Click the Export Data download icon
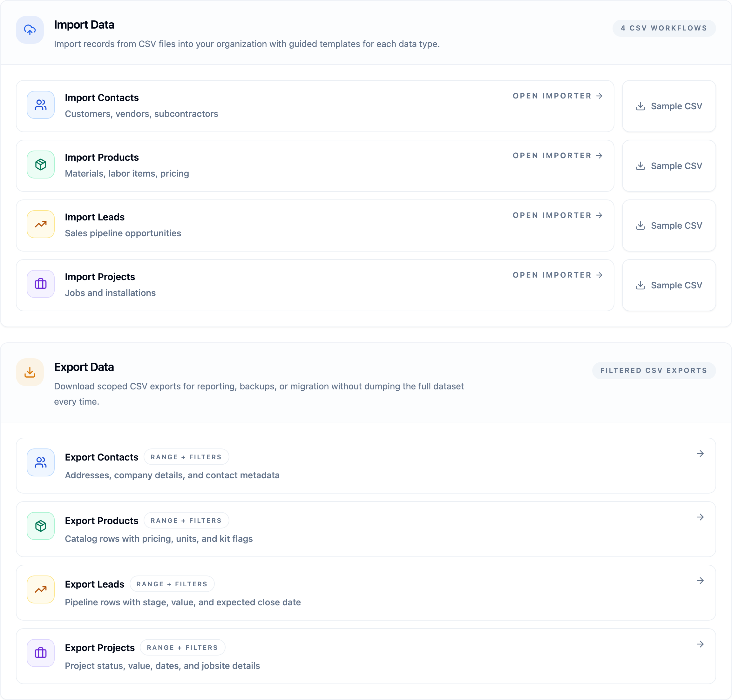The image size is (732, 700). coord(30,372)
